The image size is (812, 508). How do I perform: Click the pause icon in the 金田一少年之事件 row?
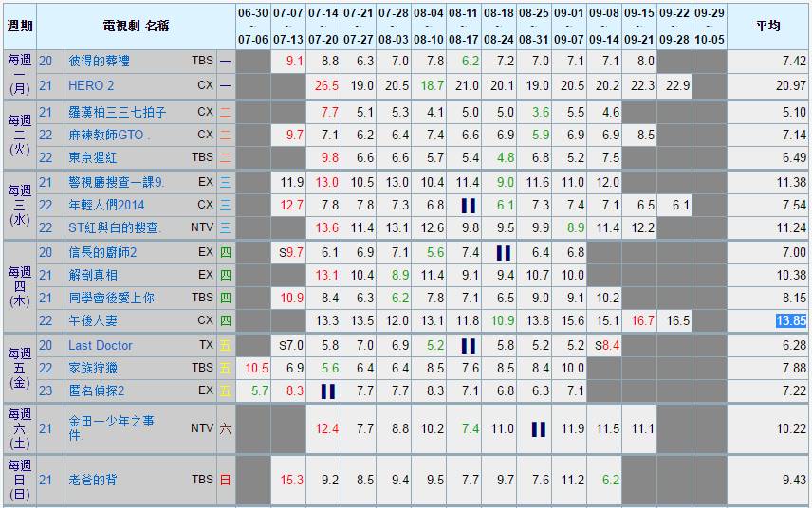pyautogui.click(x=538, y=429)
